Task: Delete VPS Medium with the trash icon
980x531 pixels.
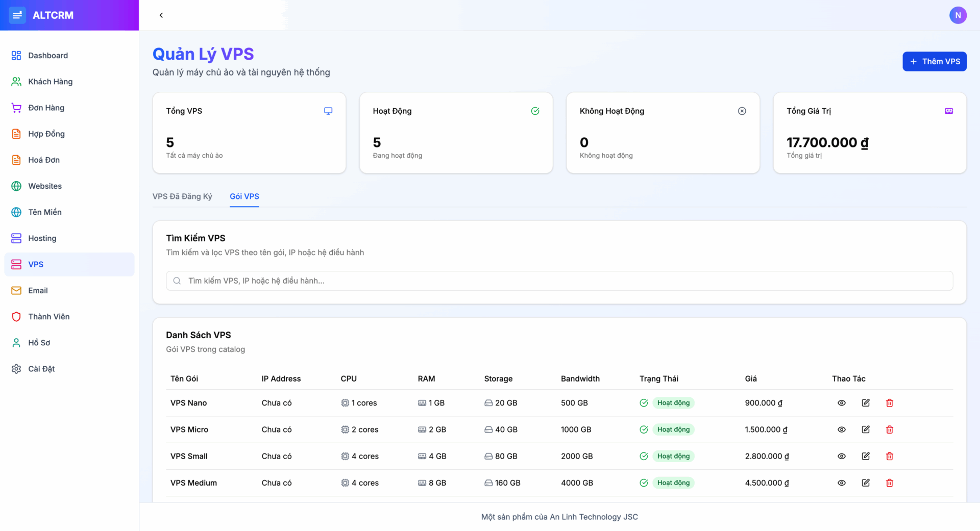Action: pos(890,483)
